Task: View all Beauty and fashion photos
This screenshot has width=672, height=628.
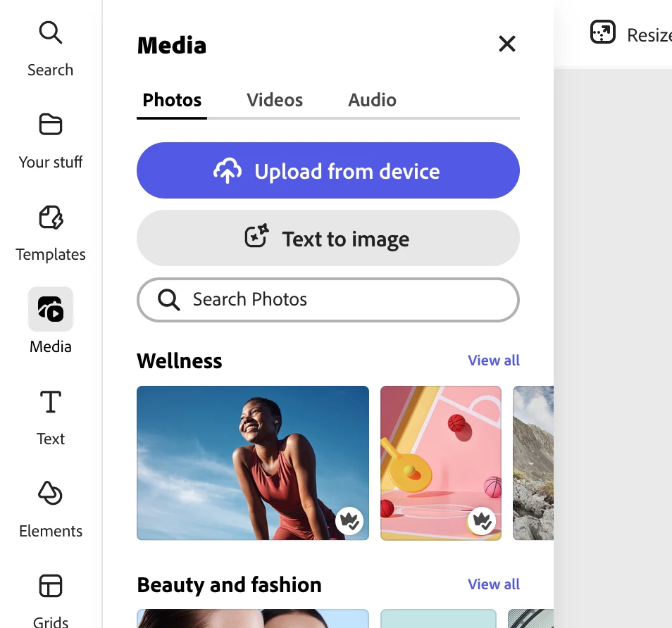Action: click(494, 584)
